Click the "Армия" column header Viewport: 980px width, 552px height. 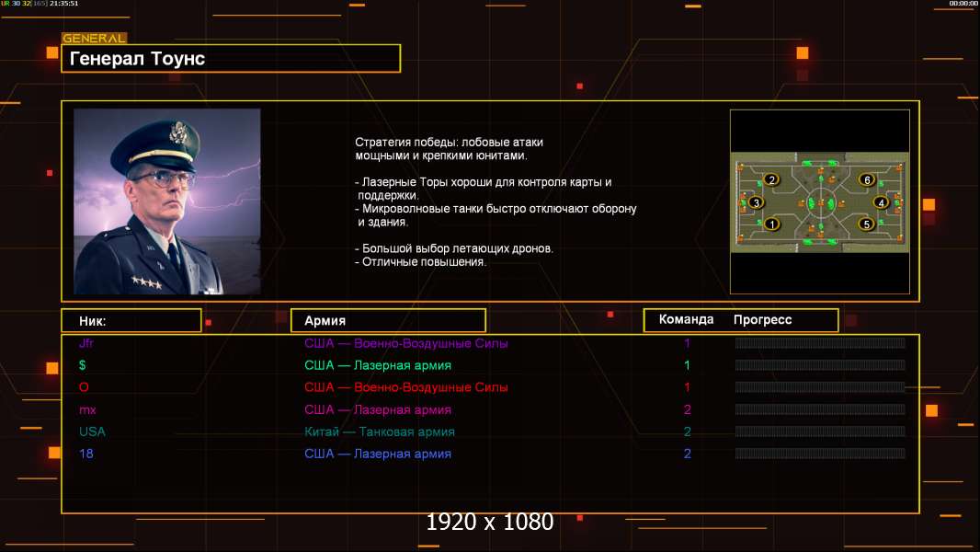pos(388,321)
